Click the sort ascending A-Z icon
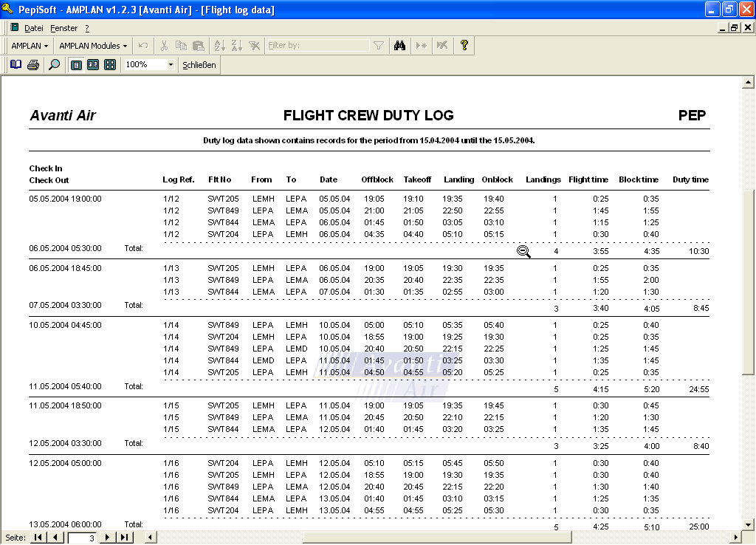The width and height of the screenshot is (756, 545). click(x=219, y=46)
